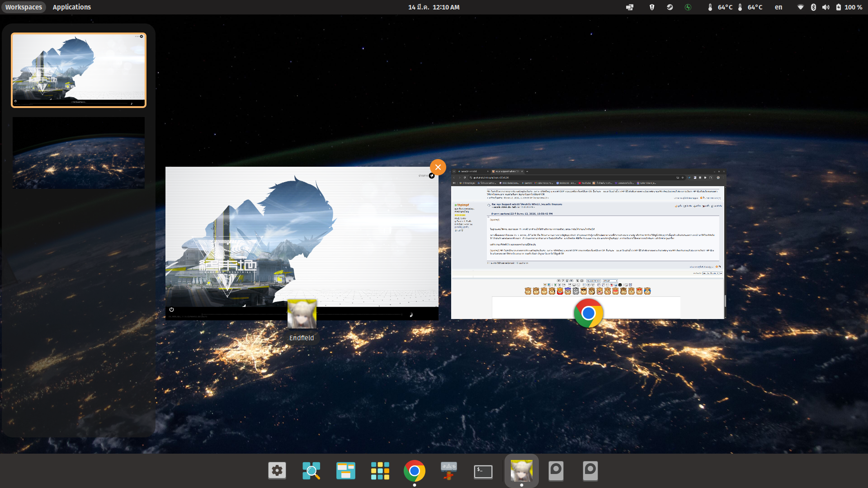
Task: Select the Chrome forum window preview
Action: pyautogui.click(x=588, y=244)
